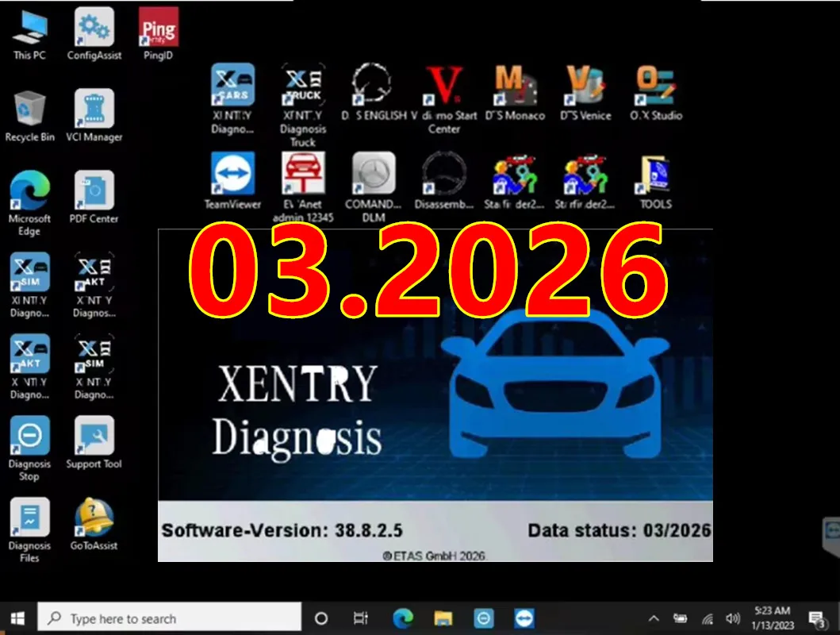The width and height of the screenshot is (840, 635).
Task: Open EWA net admin shortcut
Action: (303, 187)
